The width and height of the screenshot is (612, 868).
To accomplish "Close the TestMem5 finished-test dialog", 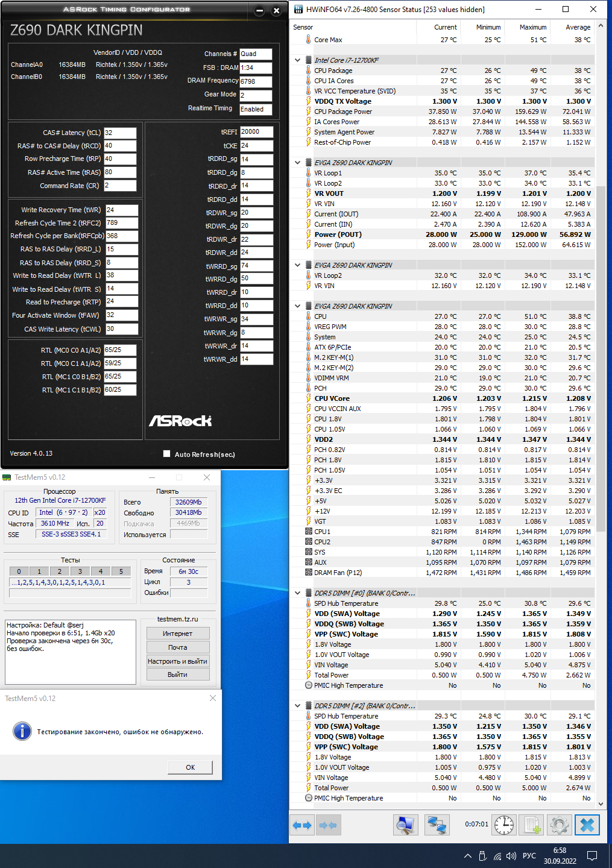I will click(x=212, y=698).
